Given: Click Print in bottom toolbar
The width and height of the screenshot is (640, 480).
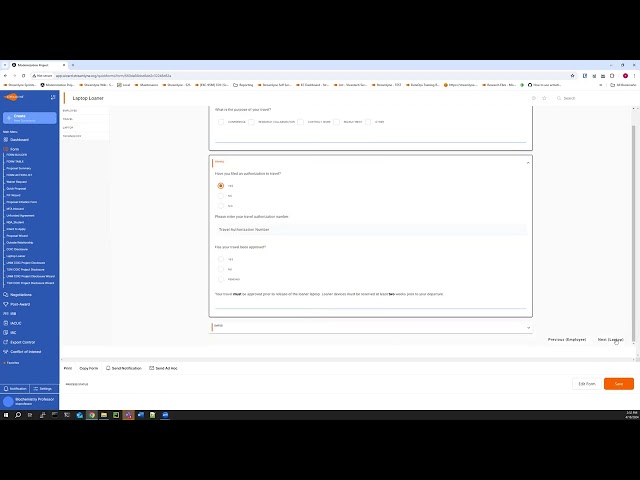Looking at the screenshot, I should [x=68, y=368].
